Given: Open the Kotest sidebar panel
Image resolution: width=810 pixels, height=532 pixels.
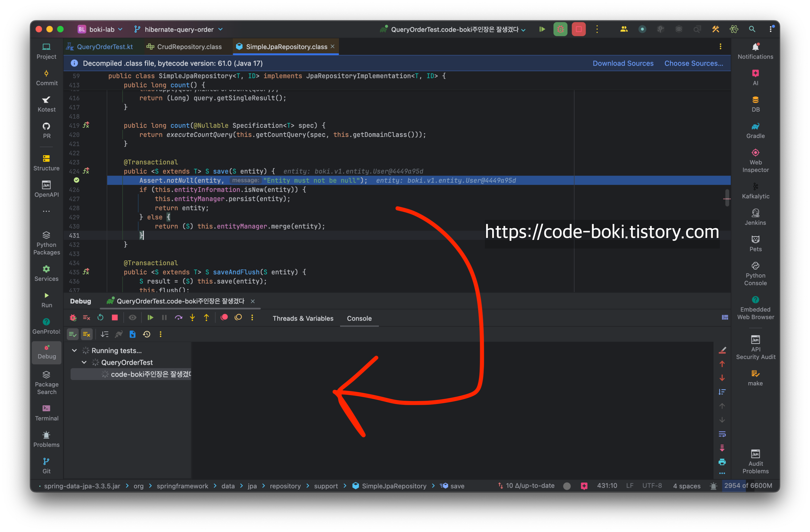Looking at the screenshot, I should [46, 104].
